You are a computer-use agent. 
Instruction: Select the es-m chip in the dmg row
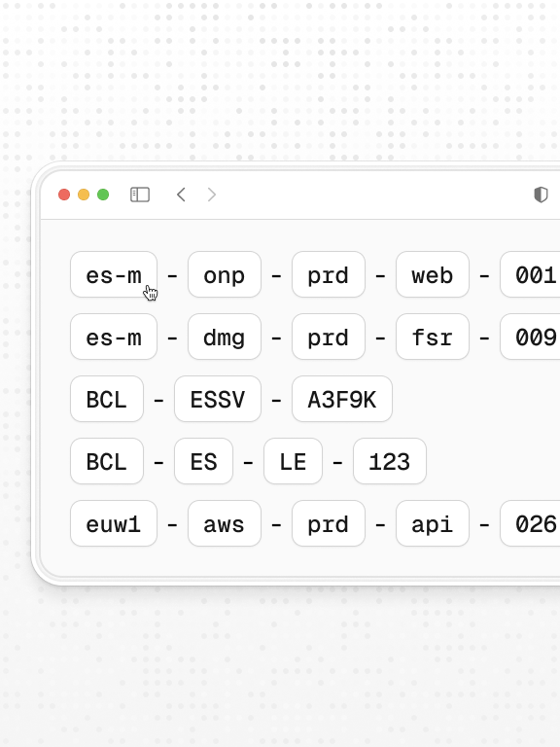pyautogui.click(x=114, y=337)
